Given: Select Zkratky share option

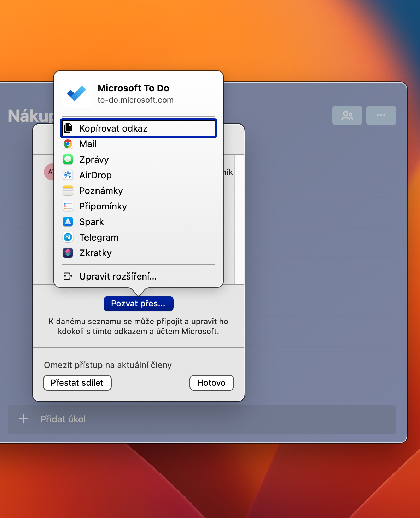Looking at the screenshot, I should click(139, 253).
